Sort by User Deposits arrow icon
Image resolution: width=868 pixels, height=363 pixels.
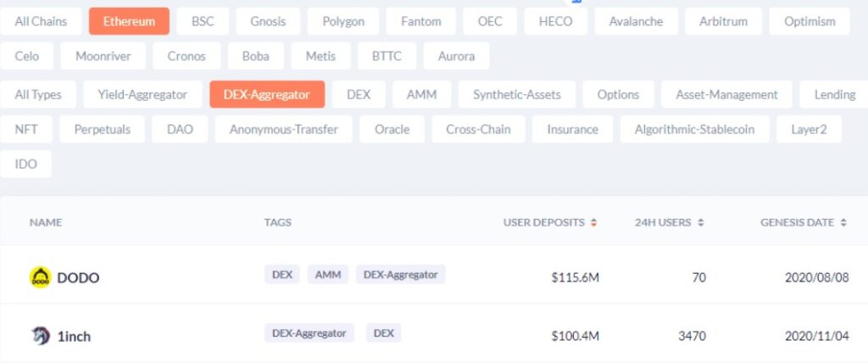(x=593, y=223)
